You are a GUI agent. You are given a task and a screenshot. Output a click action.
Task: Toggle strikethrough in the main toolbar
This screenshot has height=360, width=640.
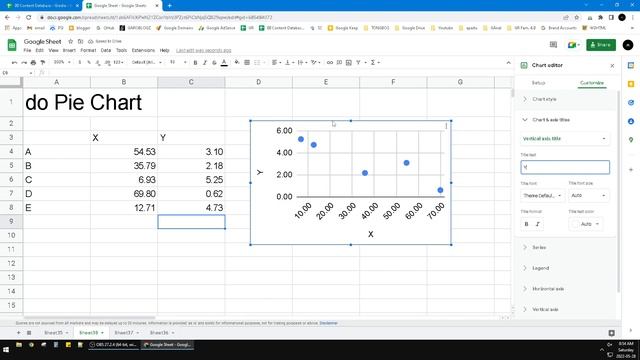[x=214, y=62]
